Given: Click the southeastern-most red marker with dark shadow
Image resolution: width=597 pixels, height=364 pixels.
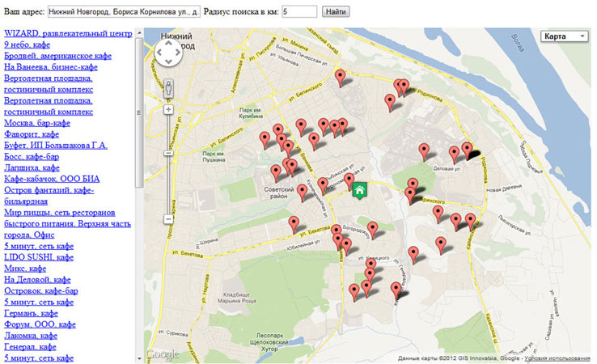Looking at the screenshot, I should coord(396,291).
